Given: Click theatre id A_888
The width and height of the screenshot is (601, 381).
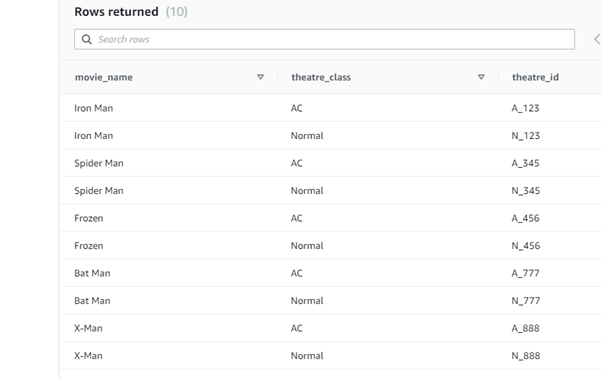Looking at the screenshot, I should [x=525, y=328].
